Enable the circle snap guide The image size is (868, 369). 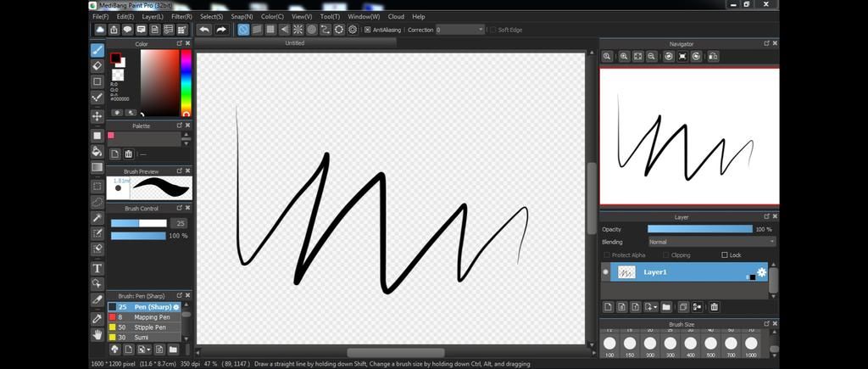312,30
